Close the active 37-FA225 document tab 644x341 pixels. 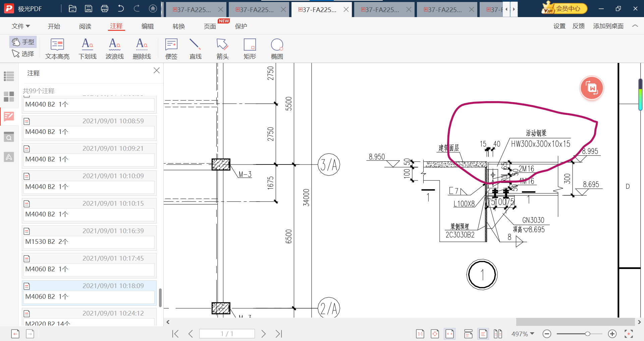(x=346, y=10)
